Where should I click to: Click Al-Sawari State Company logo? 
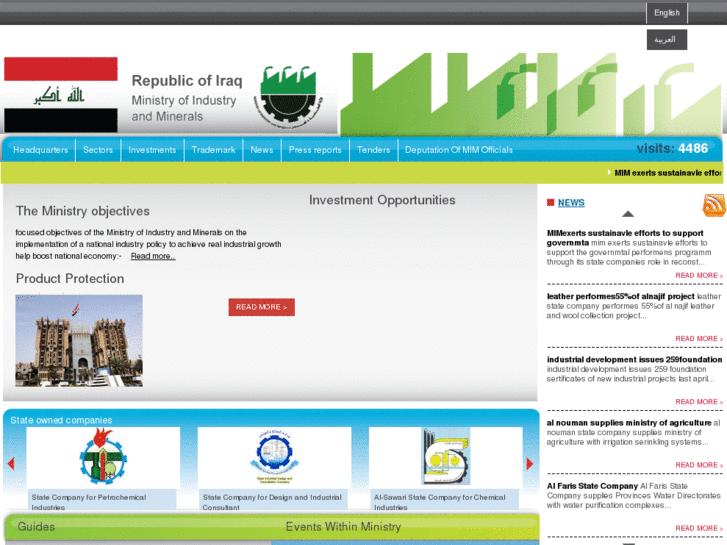[x=446, y=457]
